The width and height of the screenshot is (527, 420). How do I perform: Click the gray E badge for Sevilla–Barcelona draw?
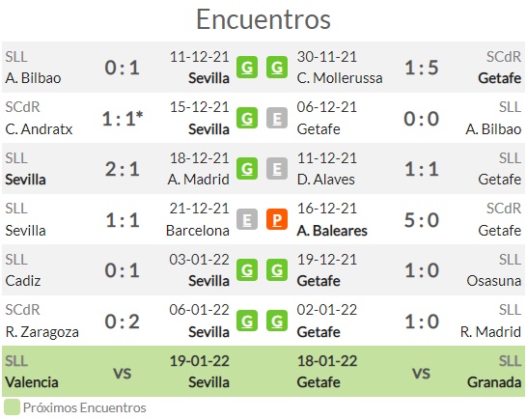click(x=247, y=219)
